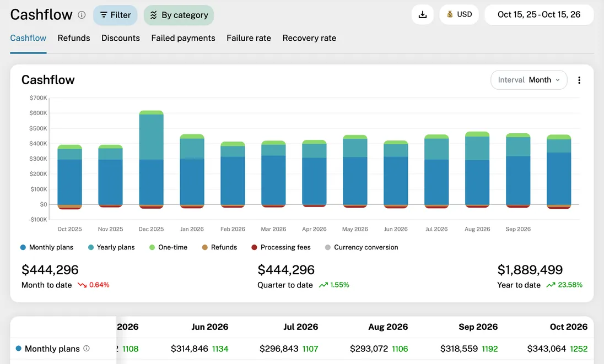Open the Oct 15, 25 - Oct 15, 26 date range picker

click(x=539, y=15)
